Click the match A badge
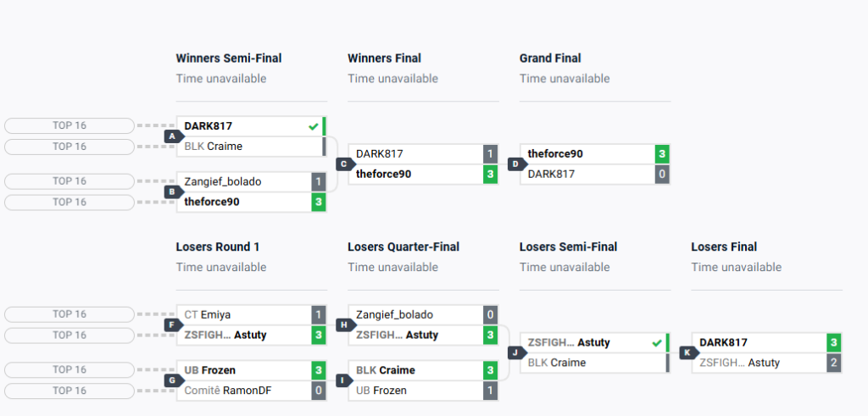868x416 pixels. 173,136
